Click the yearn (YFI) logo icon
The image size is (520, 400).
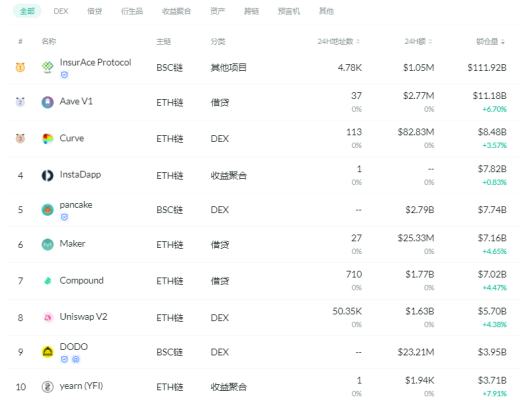pos(48,387)
